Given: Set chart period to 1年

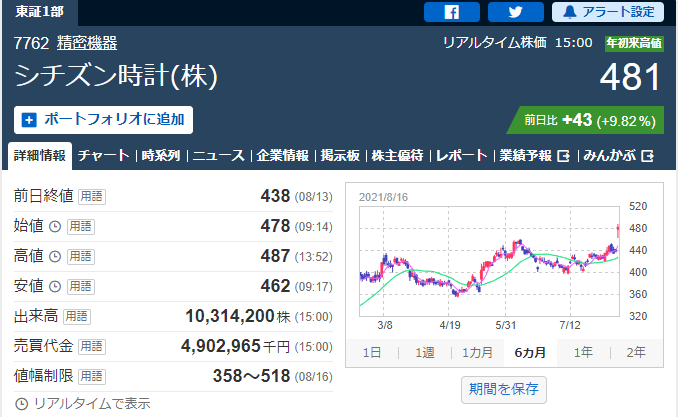Looking at the screenshot, I should click(x=583, y=352).
